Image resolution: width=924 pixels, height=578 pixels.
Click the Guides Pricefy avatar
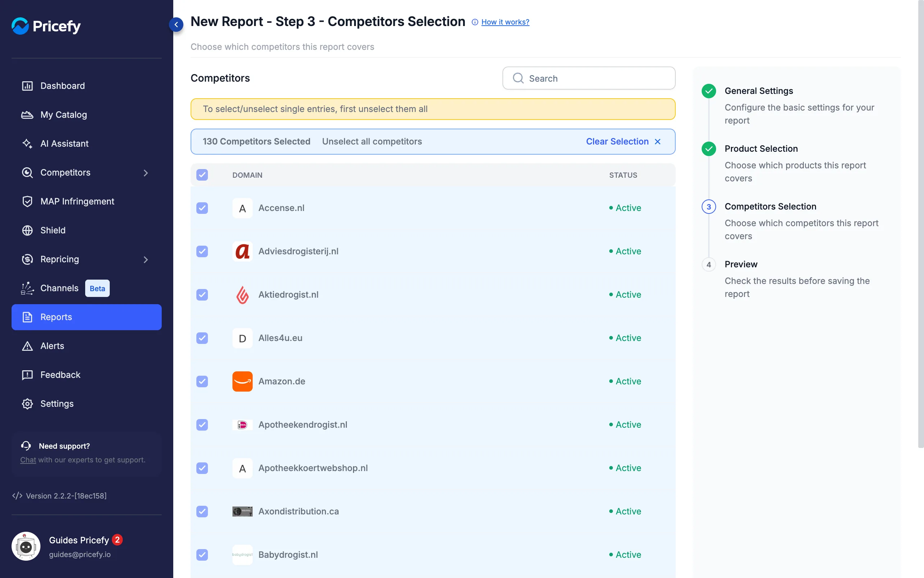[26, 546]
